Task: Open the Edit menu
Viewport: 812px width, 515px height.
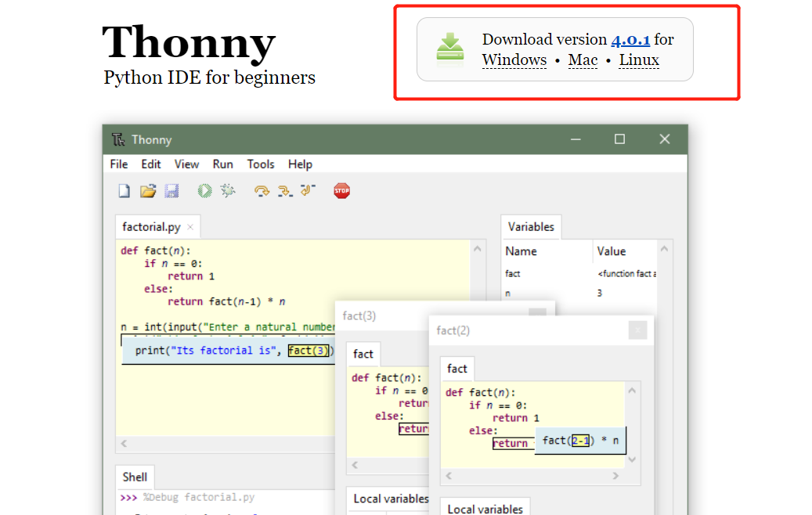Action: tap(150, 164)
